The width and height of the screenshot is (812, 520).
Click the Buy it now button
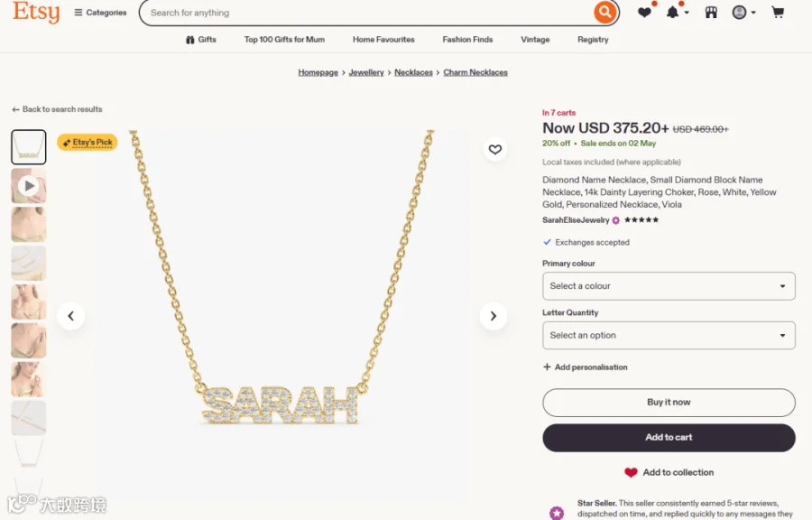pos(669,402)
